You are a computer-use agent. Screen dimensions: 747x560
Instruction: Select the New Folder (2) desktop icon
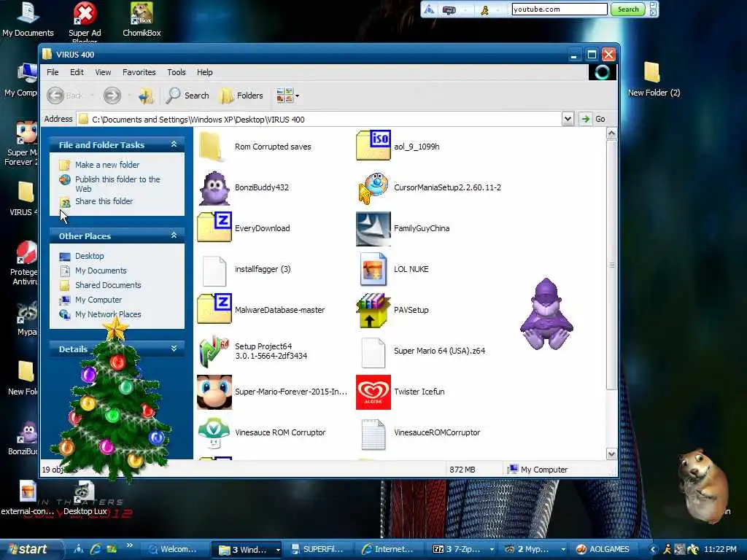(654, 79)
